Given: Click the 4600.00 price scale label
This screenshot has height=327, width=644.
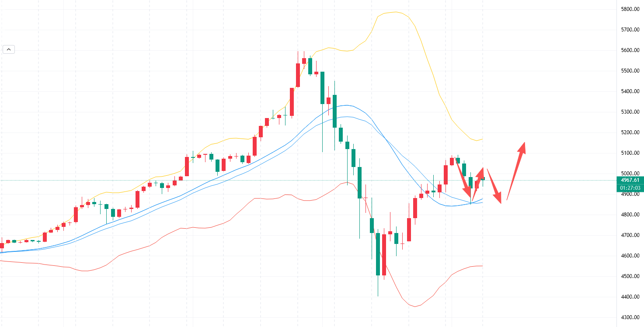Looking at the screenshot, I should [x=630, y=256].
